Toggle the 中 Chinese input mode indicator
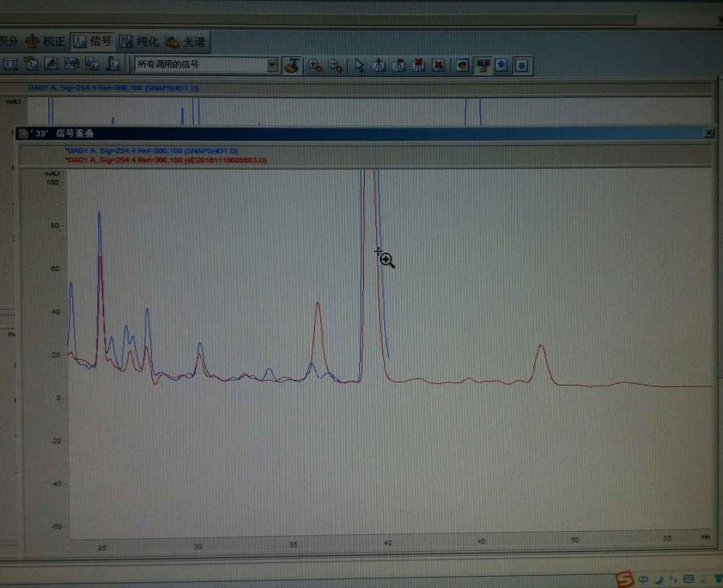The height and width of the screenshot is (588, 723). click(643, 579)
